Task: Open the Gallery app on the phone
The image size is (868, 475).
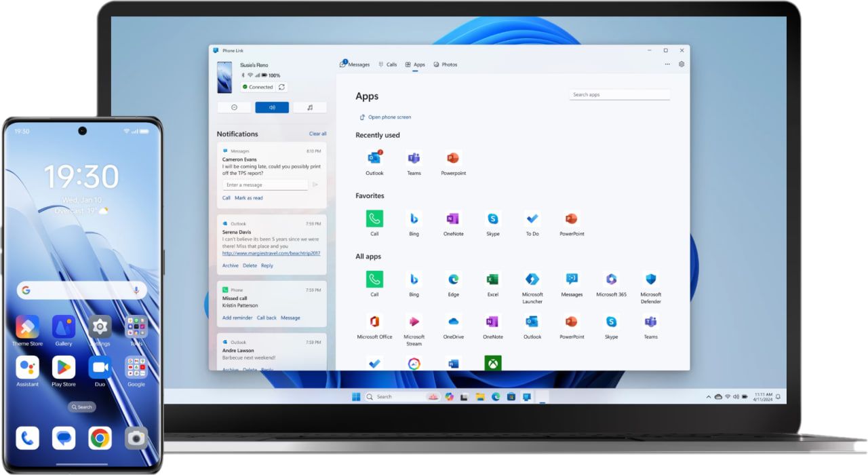Action: [x=64, y=327]
